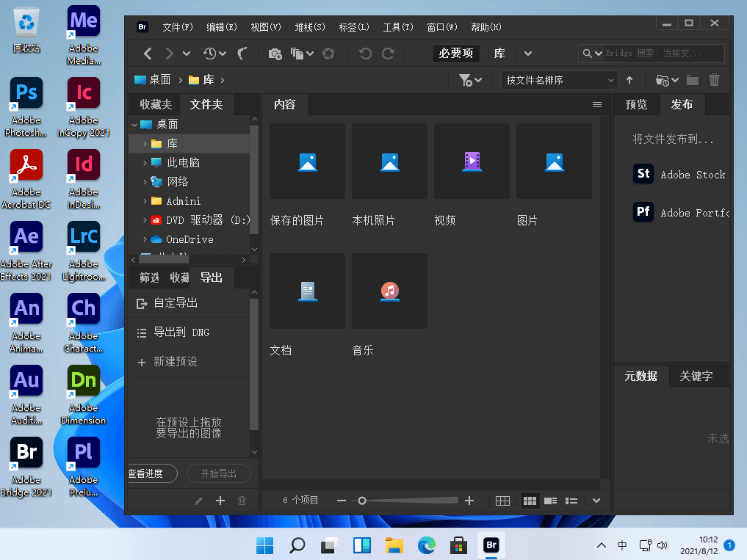
Task: Toggle ascending sort arrow
Action: [x=629, y=80]
